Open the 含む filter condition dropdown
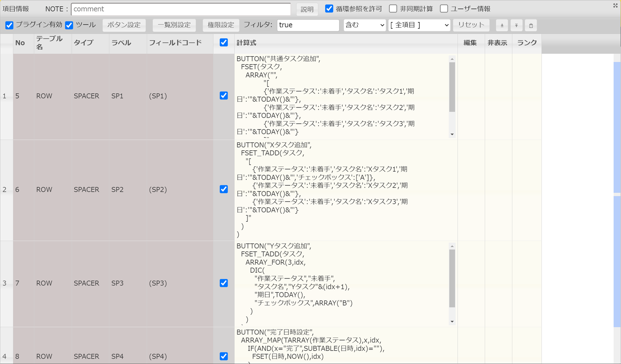The image size is (621, 364). tap(364, 25)
